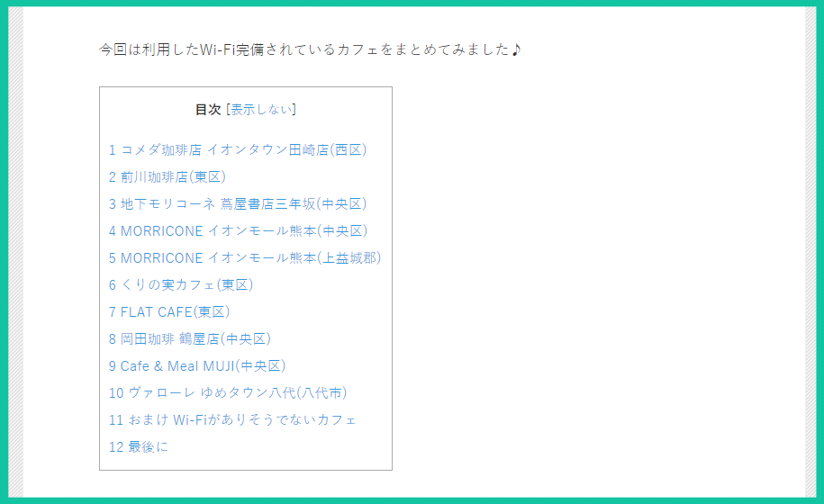This screenshot has height=504, width=824.
Task: Click the 目次 heading text
Action: [208, 110]
